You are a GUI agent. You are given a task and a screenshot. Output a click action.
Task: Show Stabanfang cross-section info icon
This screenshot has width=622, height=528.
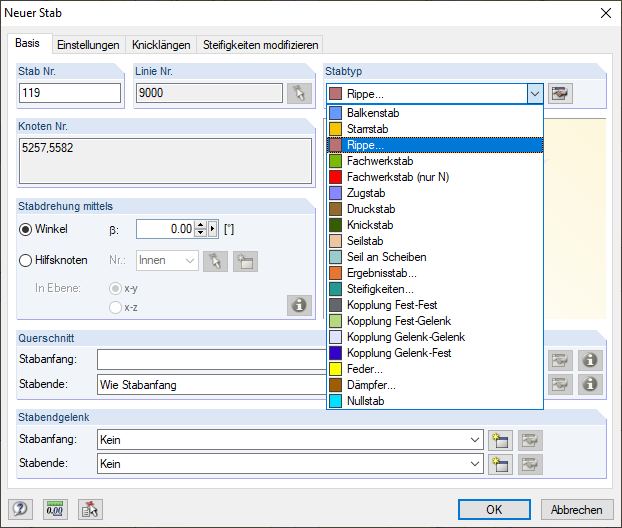(590, 360)
